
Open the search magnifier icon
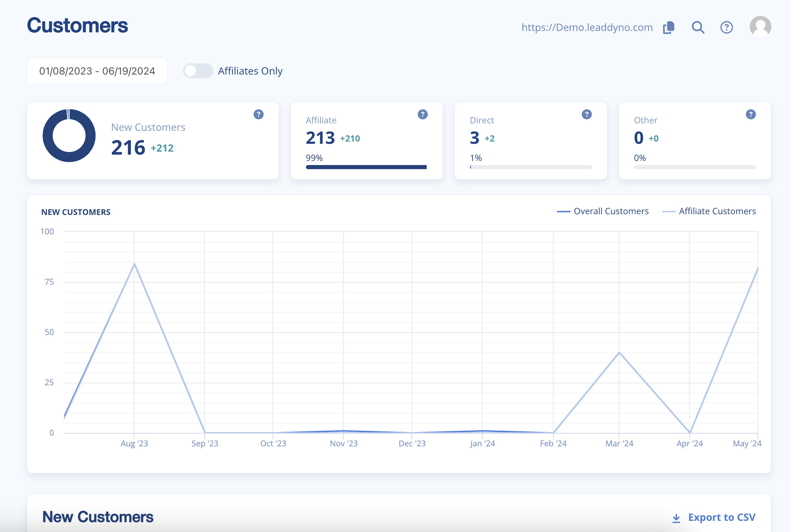pos(698,28)
